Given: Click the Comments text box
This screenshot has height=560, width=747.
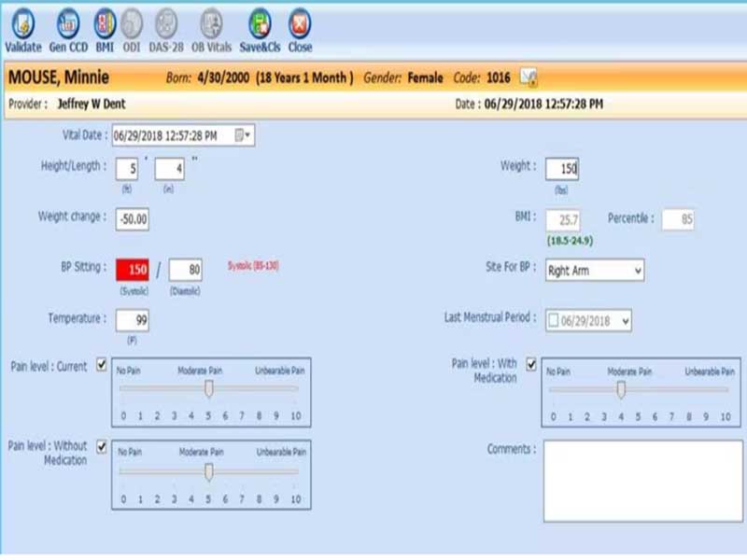Looking at the screenshot, I should (642, 481).
